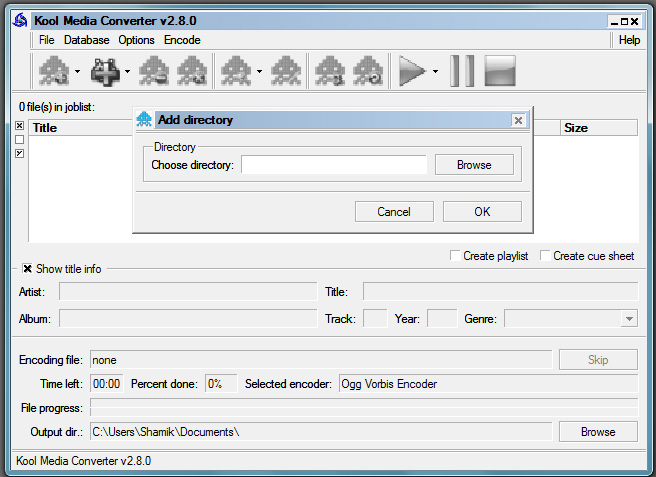Enable the Create playlist checkbox

pyautogui.click(x=455, y=255)
